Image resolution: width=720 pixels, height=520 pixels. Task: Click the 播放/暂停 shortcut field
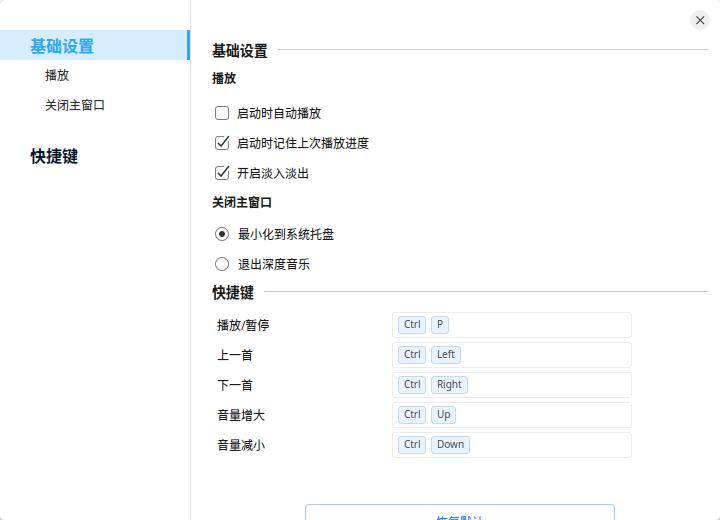[540, 325]
